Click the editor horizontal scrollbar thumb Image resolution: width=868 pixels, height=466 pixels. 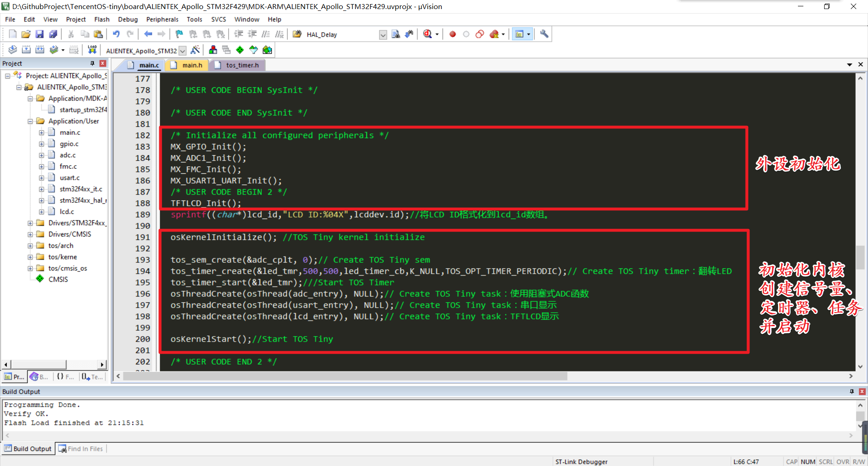click(345, 376)
